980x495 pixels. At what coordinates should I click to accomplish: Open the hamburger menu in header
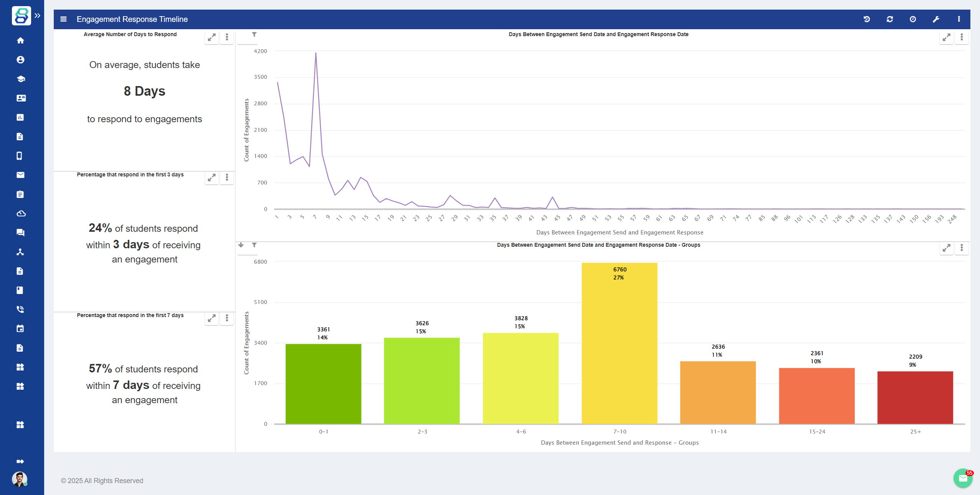pyautogui.click(x=64, y=19)
